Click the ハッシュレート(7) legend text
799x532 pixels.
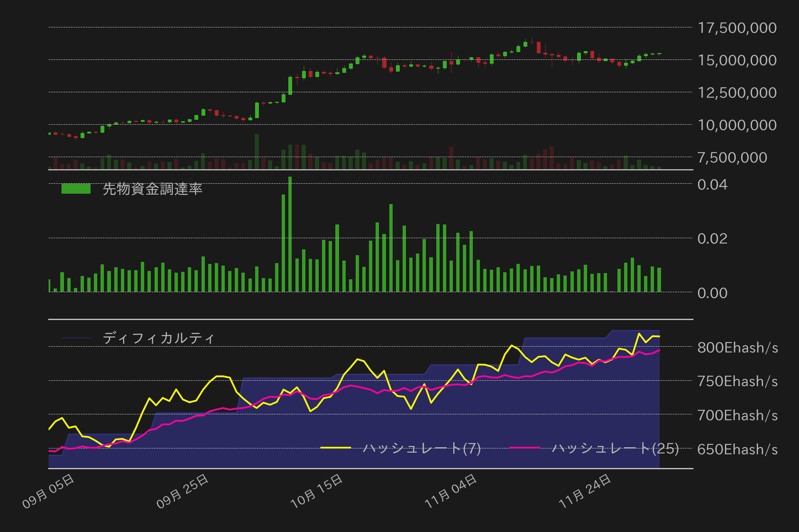coord(421,448)
